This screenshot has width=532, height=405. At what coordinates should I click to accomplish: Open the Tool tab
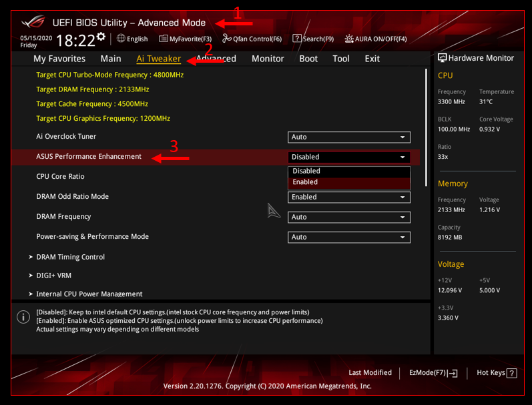click(340, 59)
